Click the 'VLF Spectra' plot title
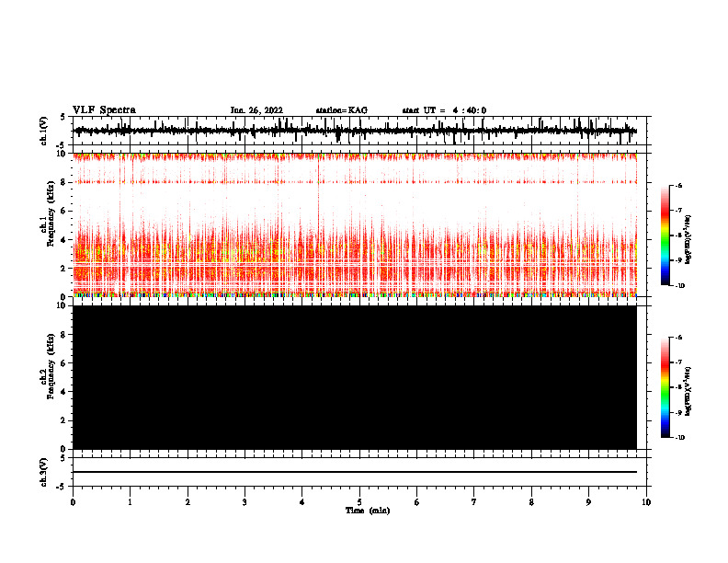Screen dimensions: 728x563 [104, 110]
